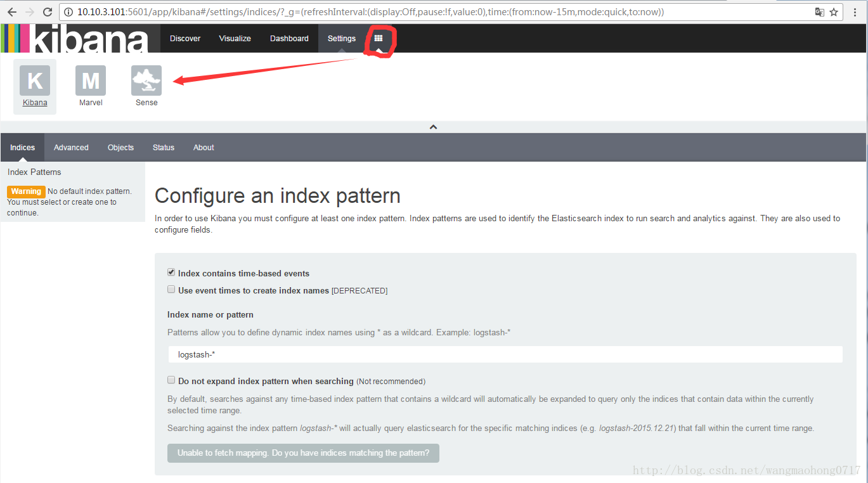Click the orange Warning label

tap(26, 191)
